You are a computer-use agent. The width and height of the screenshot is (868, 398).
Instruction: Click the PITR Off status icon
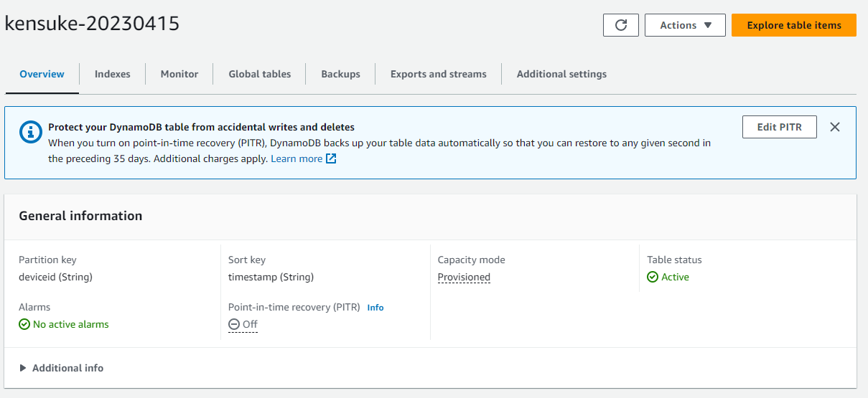click(234, 325)
